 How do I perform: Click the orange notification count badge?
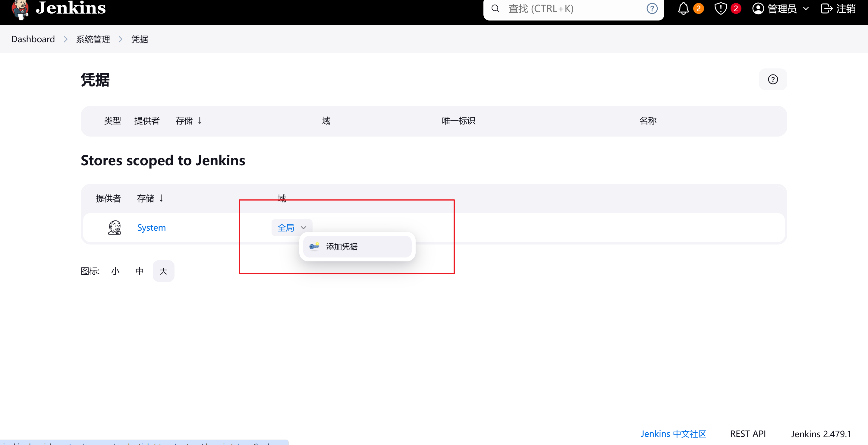point(699,8)
